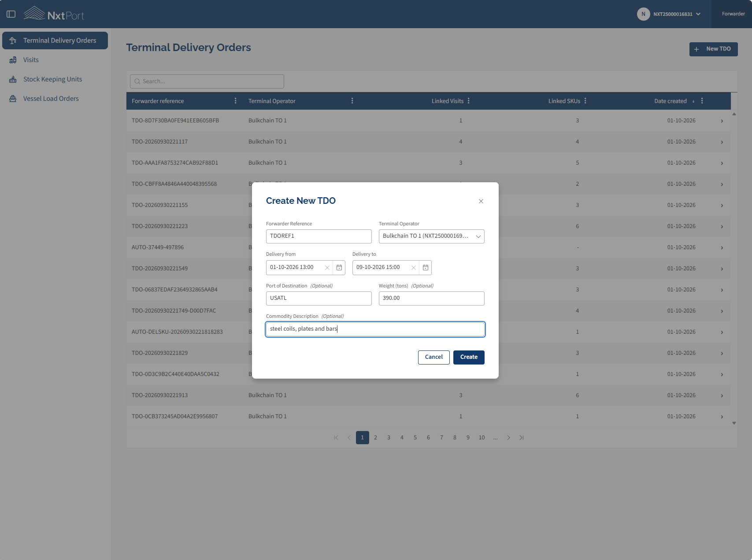Open Delivery from calendar picker
This screenshot has width=752, height=560.
coord(339,268)
